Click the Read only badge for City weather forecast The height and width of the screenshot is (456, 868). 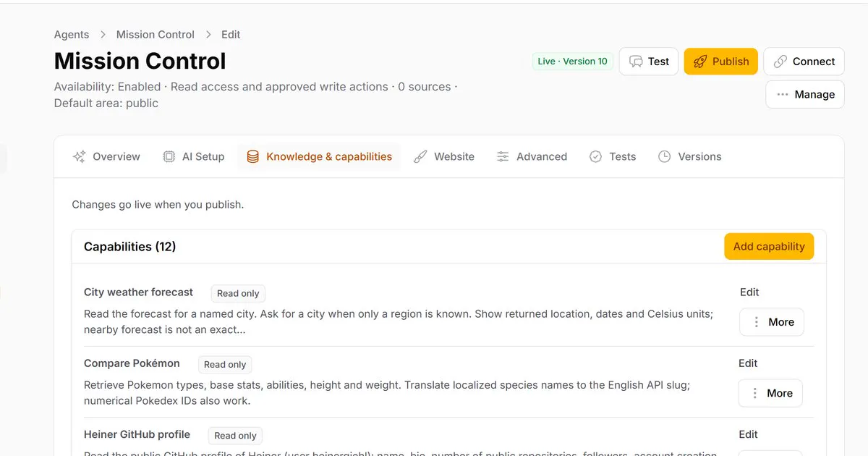pos(238,293)
